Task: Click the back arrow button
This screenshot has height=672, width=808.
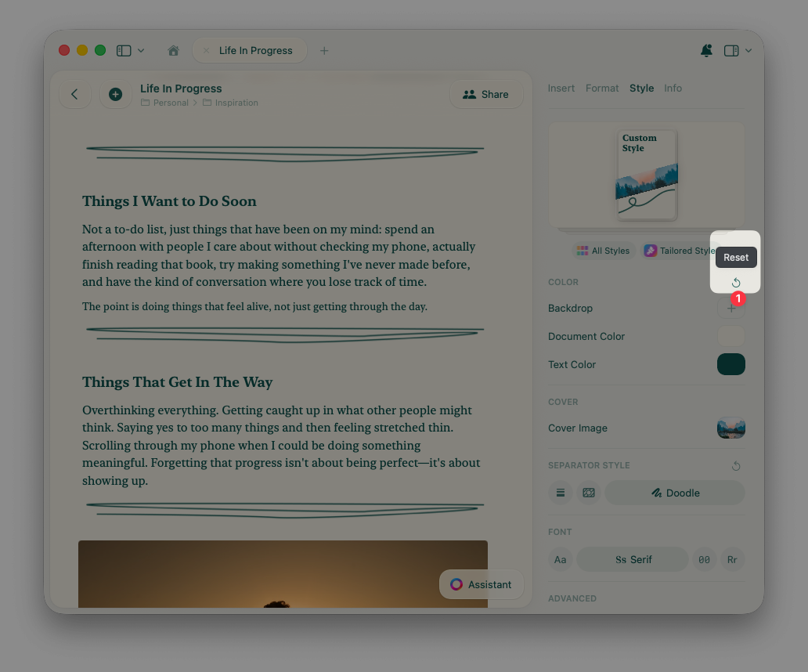Action: (x=74, y=94)
